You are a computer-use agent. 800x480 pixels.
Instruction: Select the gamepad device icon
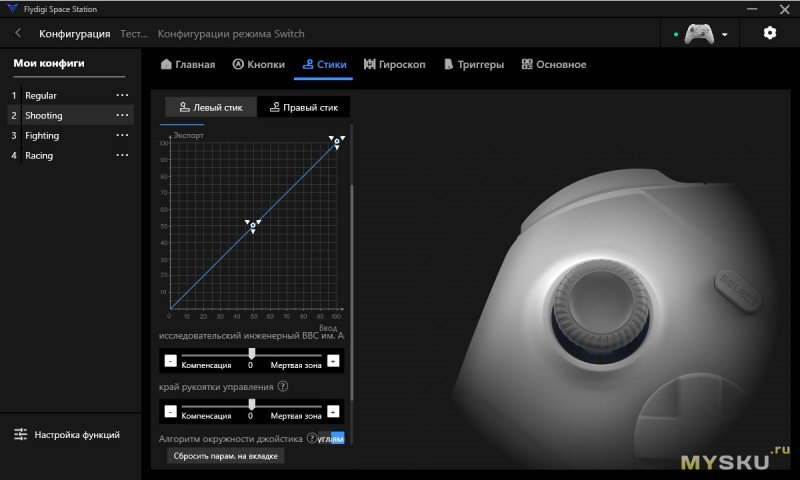point(698,34)
